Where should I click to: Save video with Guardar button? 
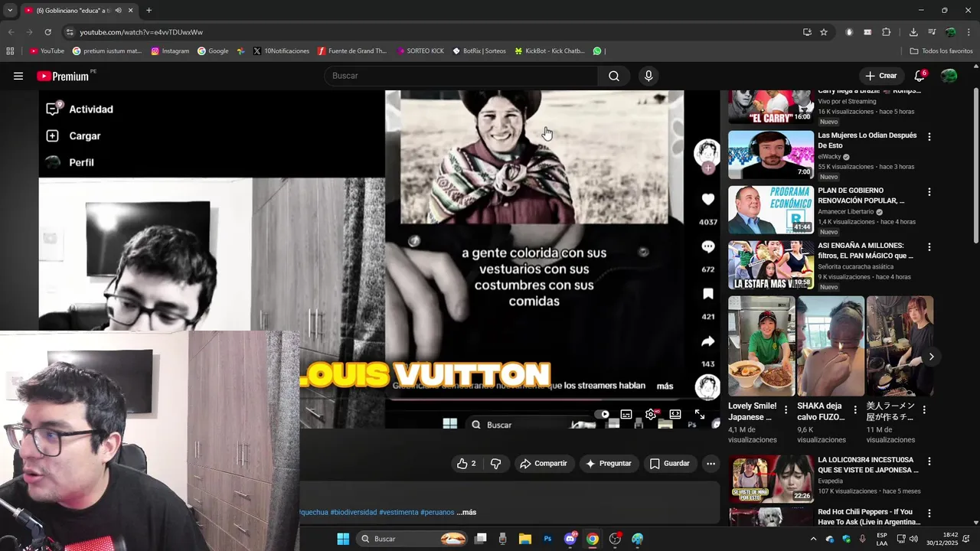670,464
